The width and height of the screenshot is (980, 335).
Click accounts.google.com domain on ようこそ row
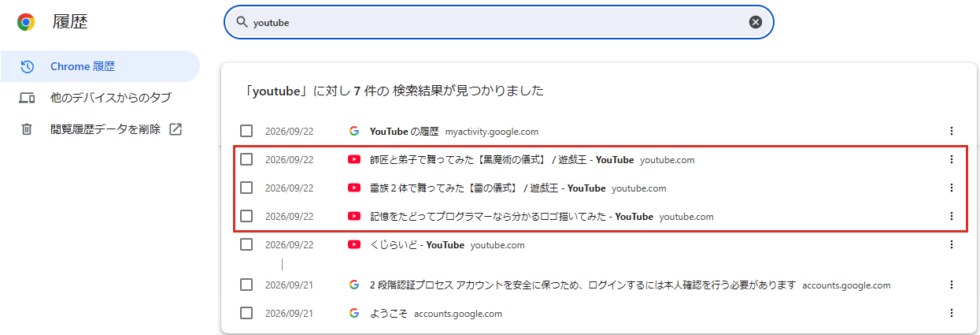tap(458, 314)
